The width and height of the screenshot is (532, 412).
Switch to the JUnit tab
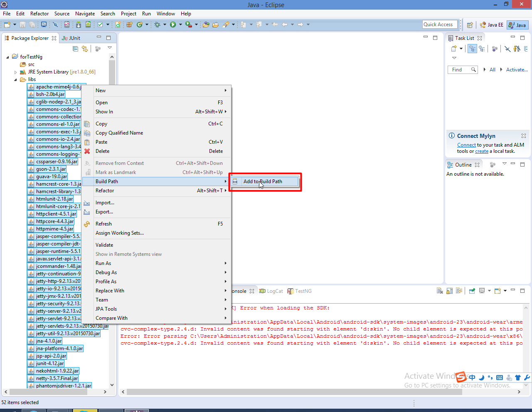pyautogui.click(x=71, y=38)
